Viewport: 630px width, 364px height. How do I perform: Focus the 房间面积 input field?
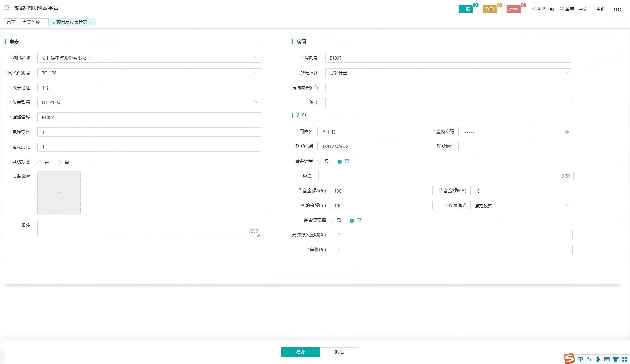(x=448, y=87)
